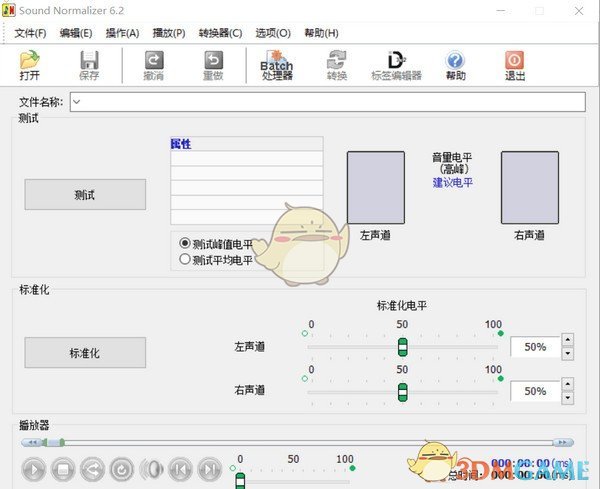
Task: Close the Sound Normalizer window
Action: pyautogui.click(x=579, y=11)
